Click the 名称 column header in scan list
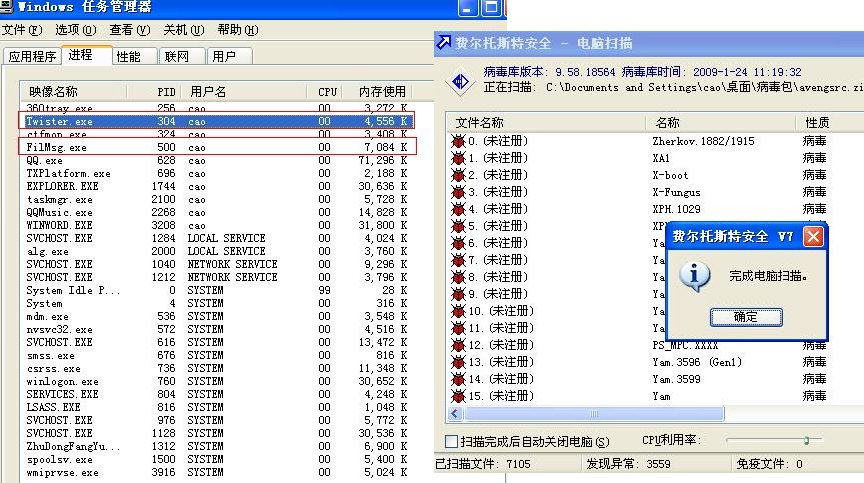Screen dimensions: 864x483 click(720, 122)
